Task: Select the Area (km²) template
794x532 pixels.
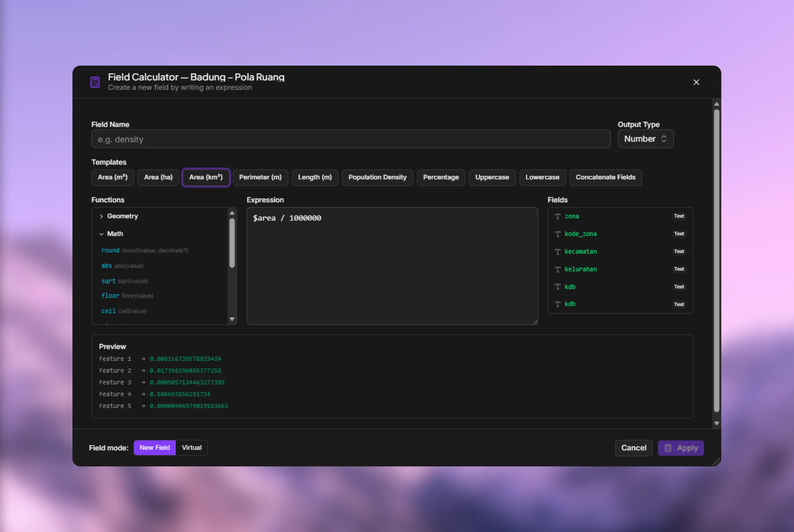Action: coord(206,178)
